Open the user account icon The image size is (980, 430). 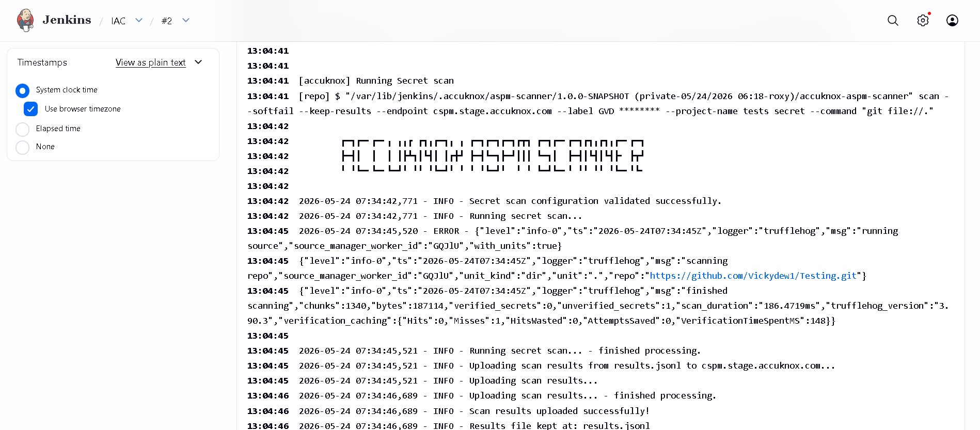tap(952, 20)
